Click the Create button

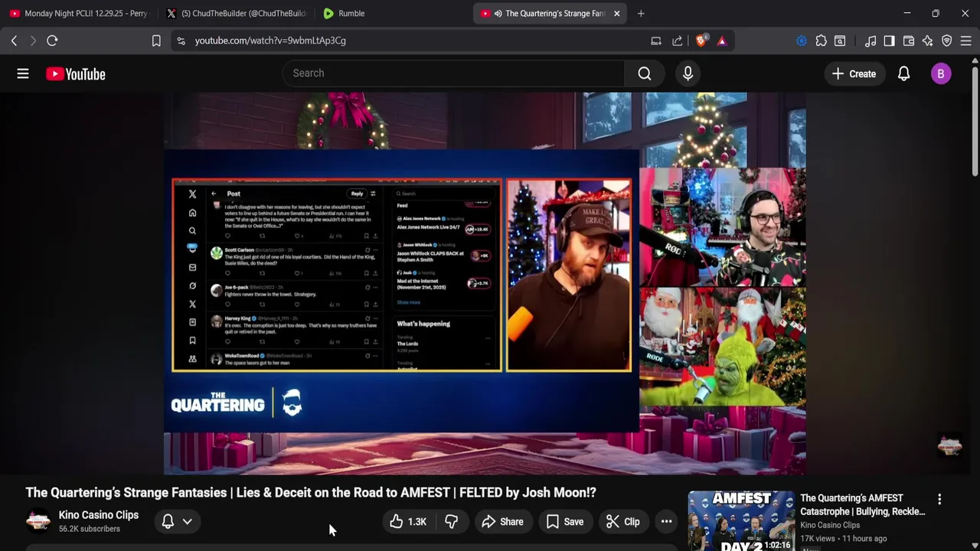point(854,73)
